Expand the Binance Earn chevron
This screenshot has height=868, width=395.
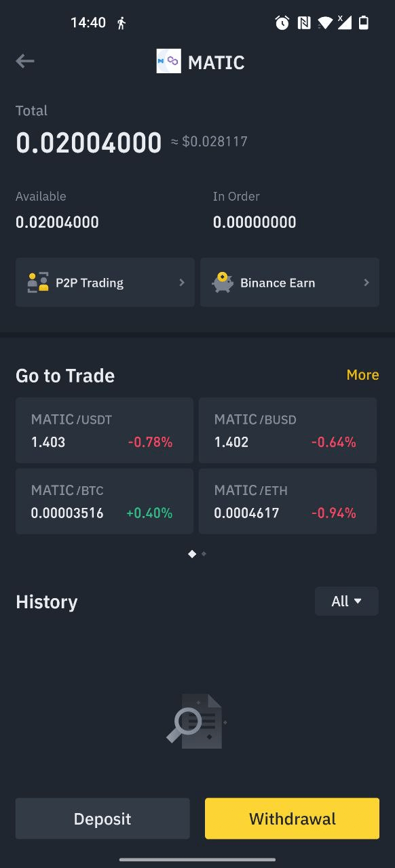pyautogui.click(x=366, y=283)
